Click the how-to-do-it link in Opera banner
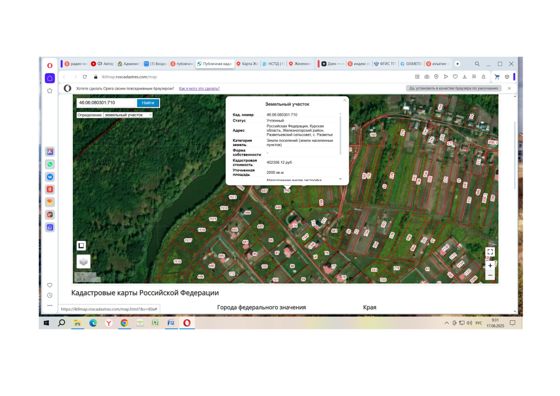This screenshot has height=396, width=560. [x=199, y=88]
